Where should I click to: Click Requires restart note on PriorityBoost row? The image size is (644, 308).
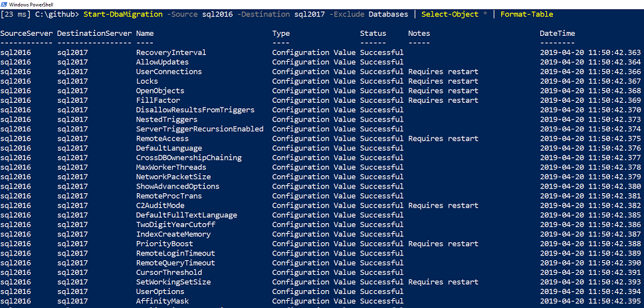[443, 244]
